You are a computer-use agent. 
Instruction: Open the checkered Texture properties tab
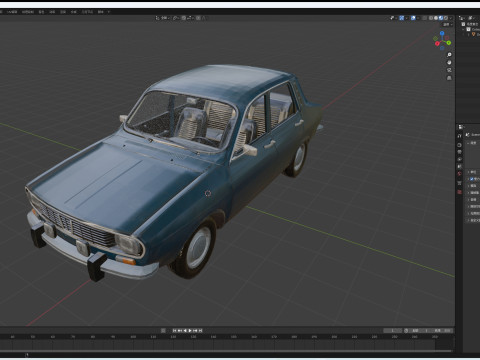coord(459,192)
